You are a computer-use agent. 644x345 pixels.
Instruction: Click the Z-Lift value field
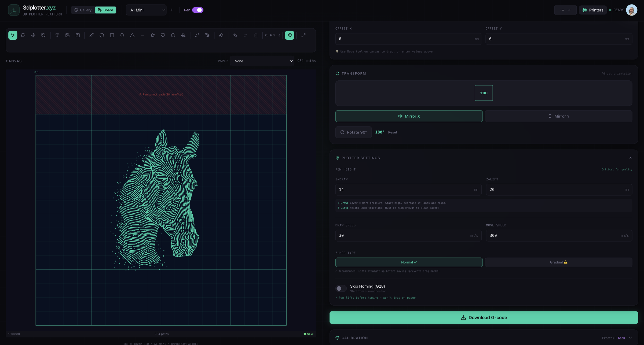click(559, 190)
